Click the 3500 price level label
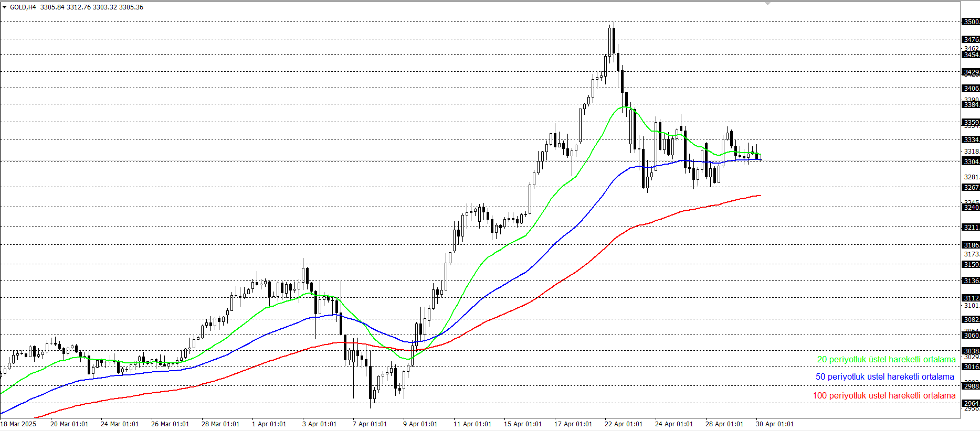This screenshot has width=980, height=431. 971,22
